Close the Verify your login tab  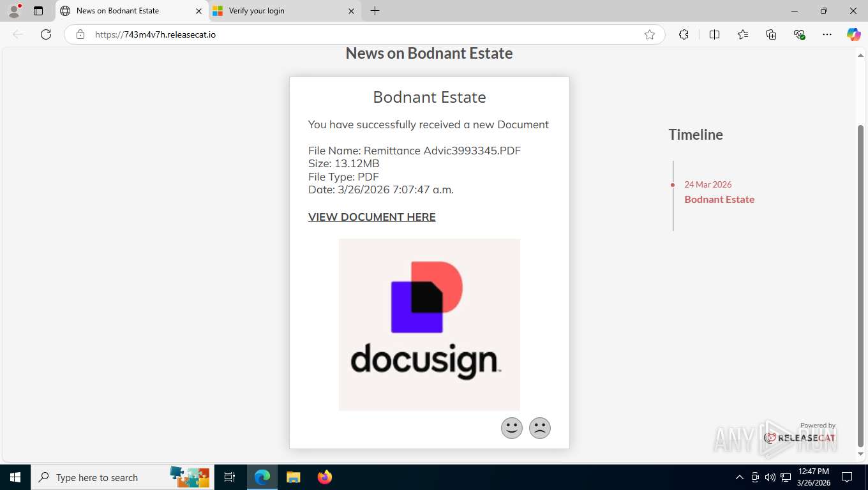point(351,11)
